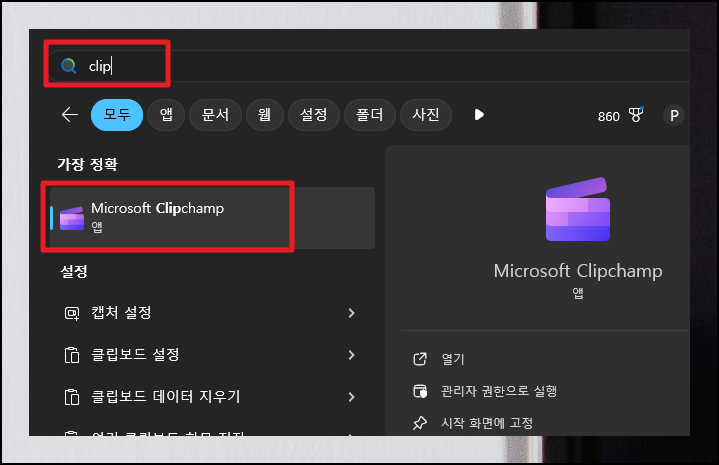Click the 클립보드 데이터 지우기 clipboard icon
Viewport: 719px width, 465px height.
click(x=72, y=397)
